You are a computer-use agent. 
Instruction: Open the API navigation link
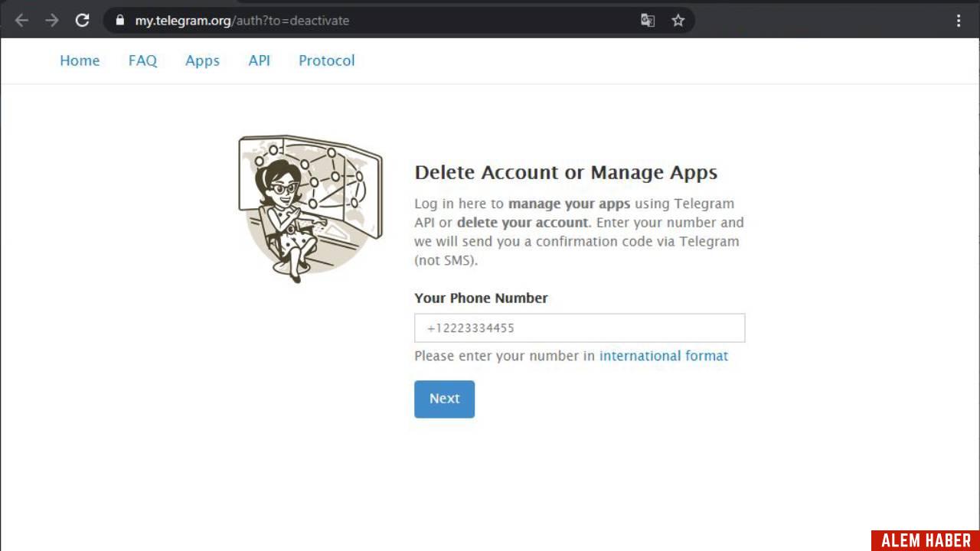[x=260, y=60]
